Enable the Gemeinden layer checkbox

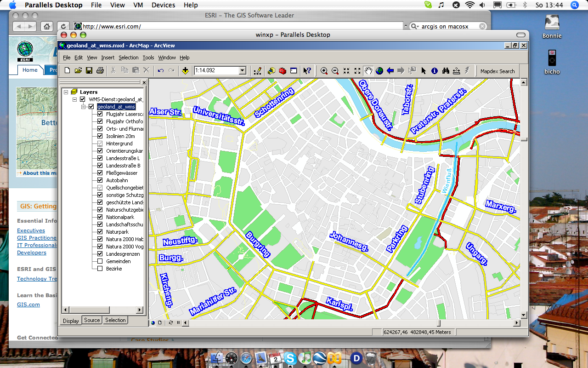(100, 261)
